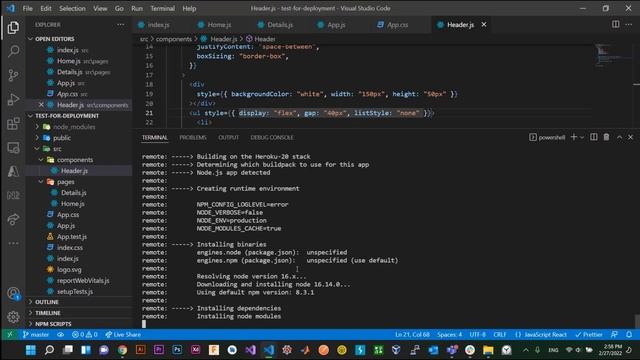Open logo.svg in the file tree

[69, 270]
